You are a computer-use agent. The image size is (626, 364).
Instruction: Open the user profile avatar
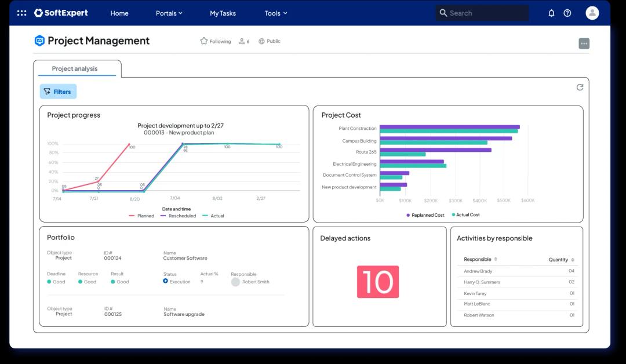point(592,13)
